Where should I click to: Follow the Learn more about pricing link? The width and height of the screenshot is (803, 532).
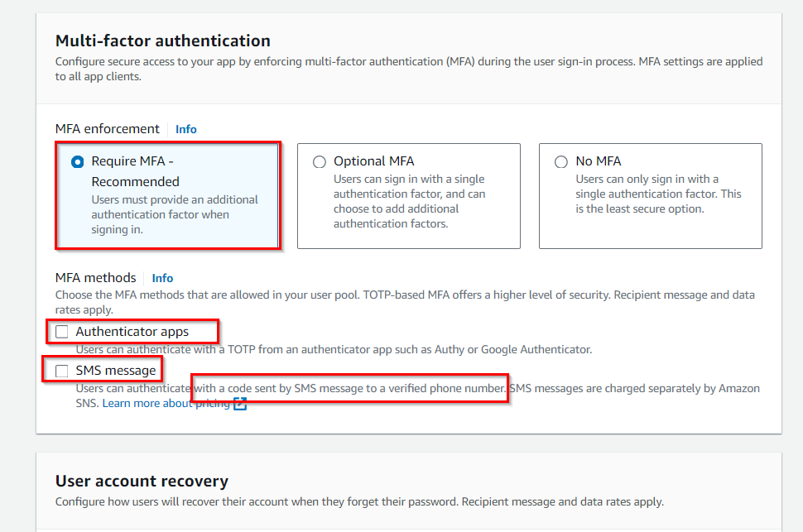[166, 404]
